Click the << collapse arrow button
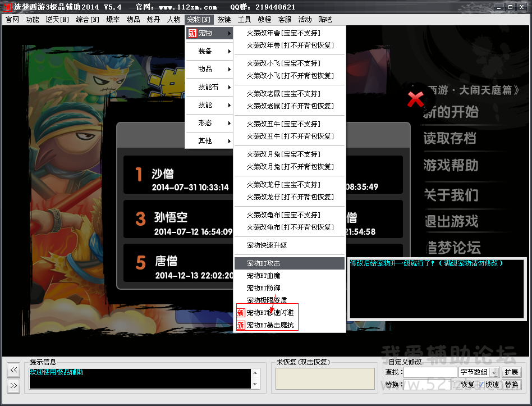532x406 pixels. click(x=15, y=370)
